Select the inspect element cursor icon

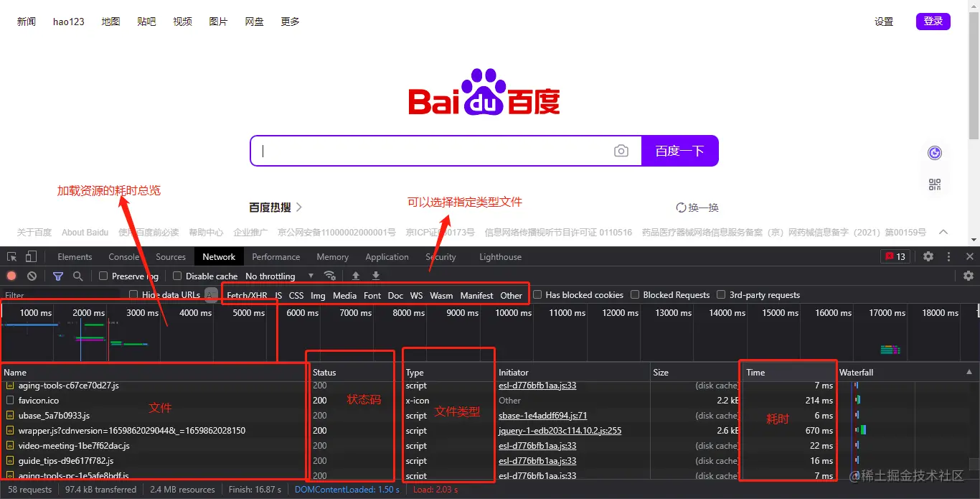[12, 257]
